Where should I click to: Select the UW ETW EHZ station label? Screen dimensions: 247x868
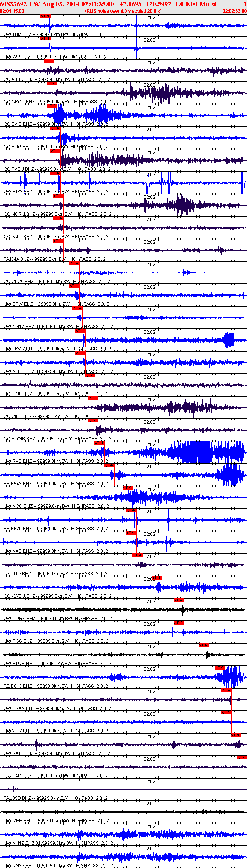(x=56, y=192)
